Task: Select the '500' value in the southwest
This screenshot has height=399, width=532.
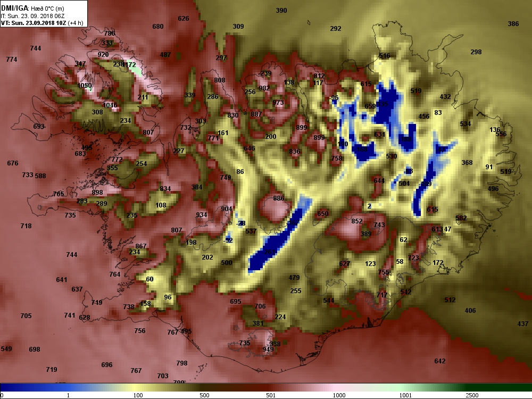Action: tap(226, 263)
